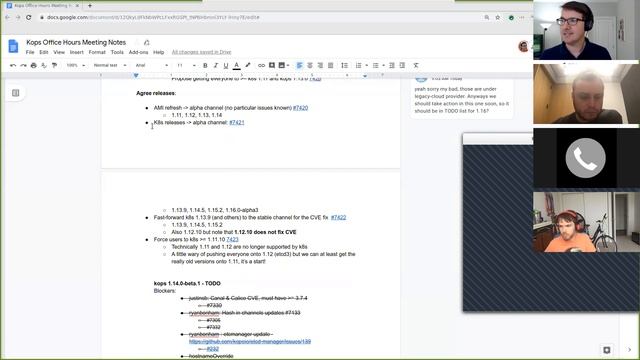Add a comment via toolbar icon
640x360 pixels.
pos(272,65)
